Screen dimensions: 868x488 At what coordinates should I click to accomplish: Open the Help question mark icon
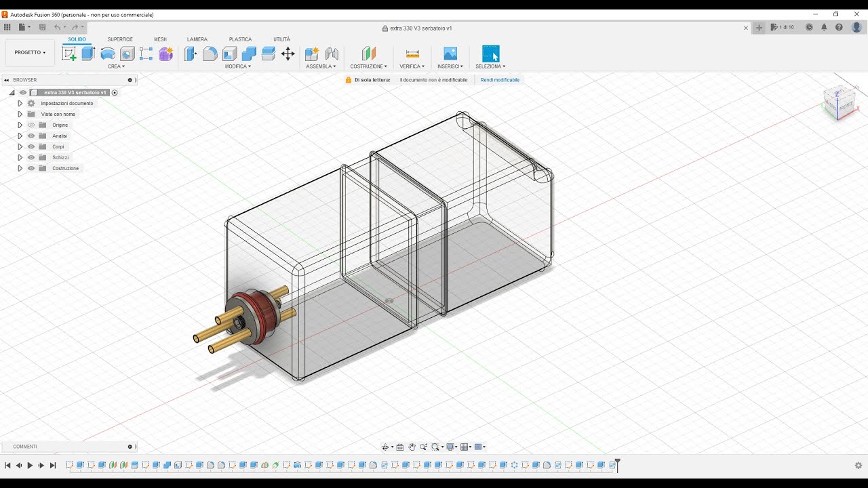[x=839, y=27]
